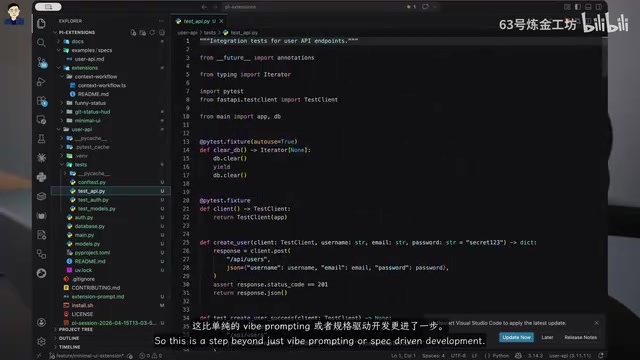
Task: Open the Source Control view icon
Action: coord(42,62)
